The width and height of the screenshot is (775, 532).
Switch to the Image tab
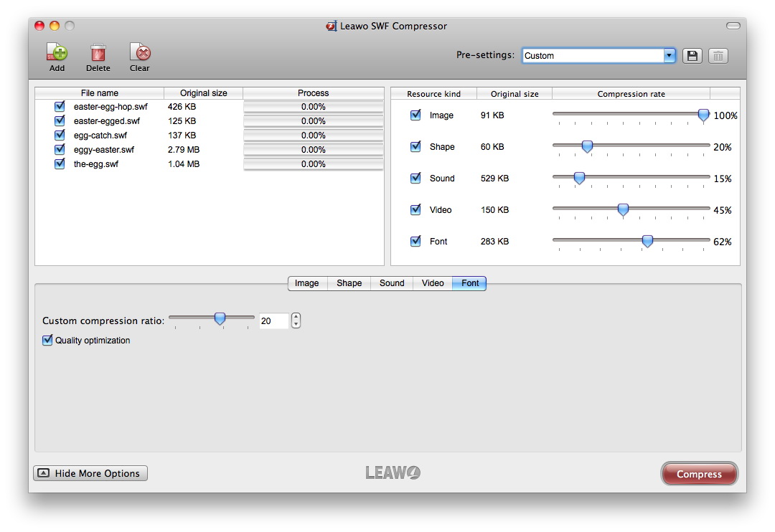[x=307, y=283]
